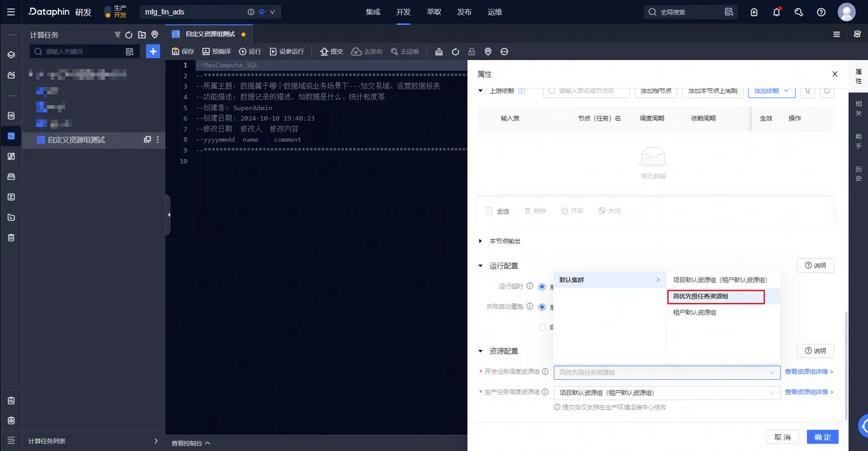This screenshot has height=451, width=868.
Task: Collapse the 上游依赖 section
Action: [480, 91]
